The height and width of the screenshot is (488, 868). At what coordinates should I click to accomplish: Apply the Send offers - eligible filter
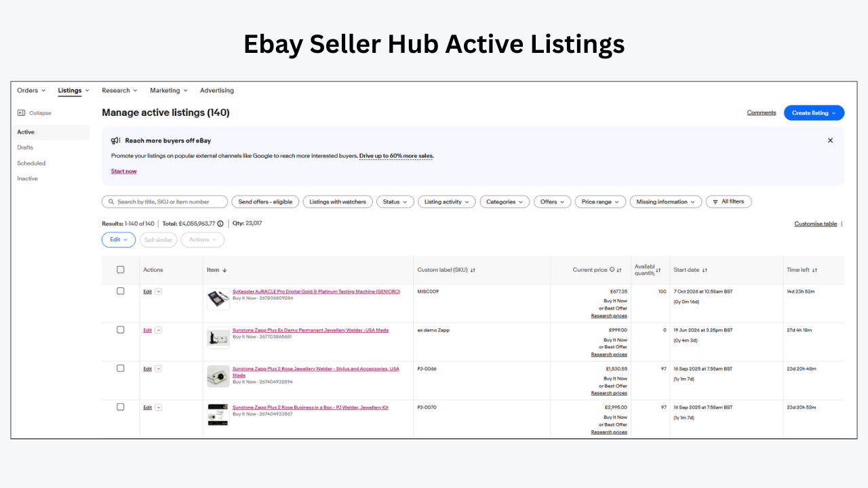[265, 202]
